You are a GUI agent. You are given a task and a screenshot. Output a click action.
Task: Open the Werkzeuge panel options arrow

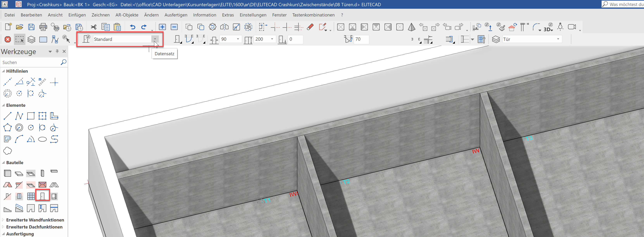(x=50, y=52)
